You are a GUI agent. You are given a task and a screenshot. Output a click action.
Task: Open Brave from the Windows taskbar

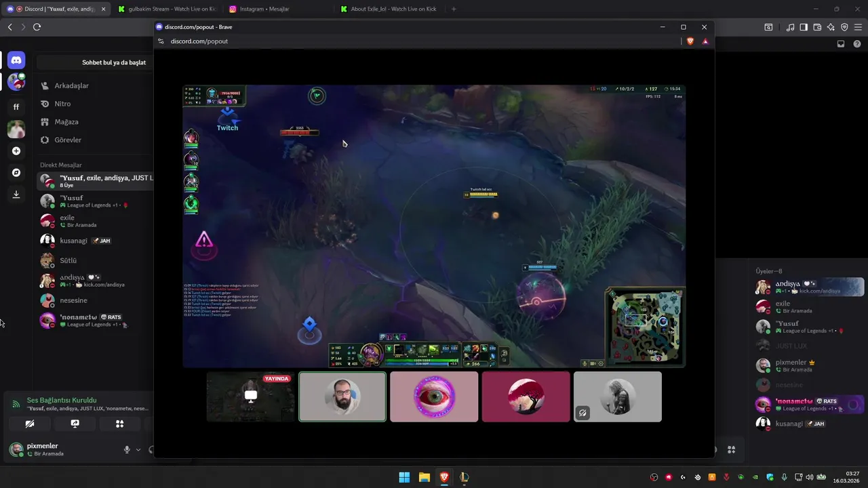(x=444, y=477)
